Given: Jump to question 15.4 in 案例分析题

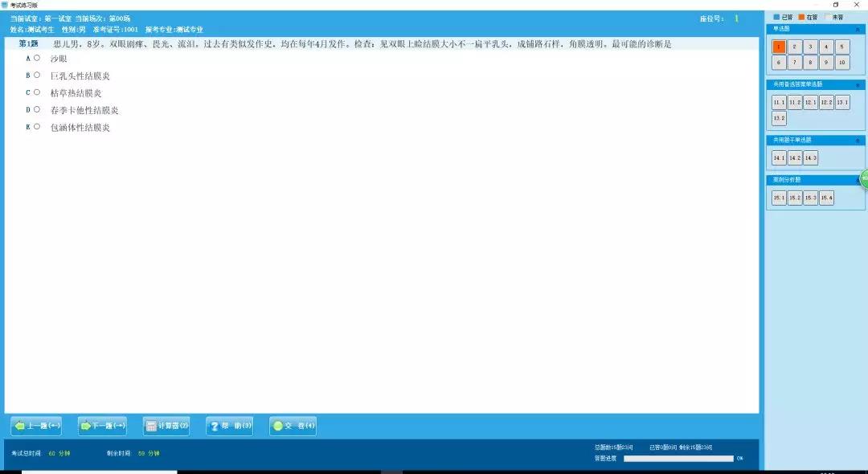Looking at the screenshot, I should 826,198.
